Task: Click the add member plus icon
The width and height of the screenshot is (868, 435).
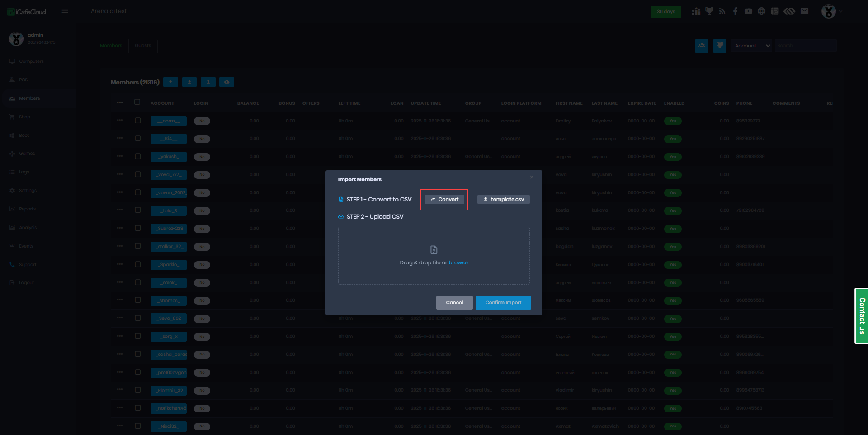Action: [x=170, y=82]
